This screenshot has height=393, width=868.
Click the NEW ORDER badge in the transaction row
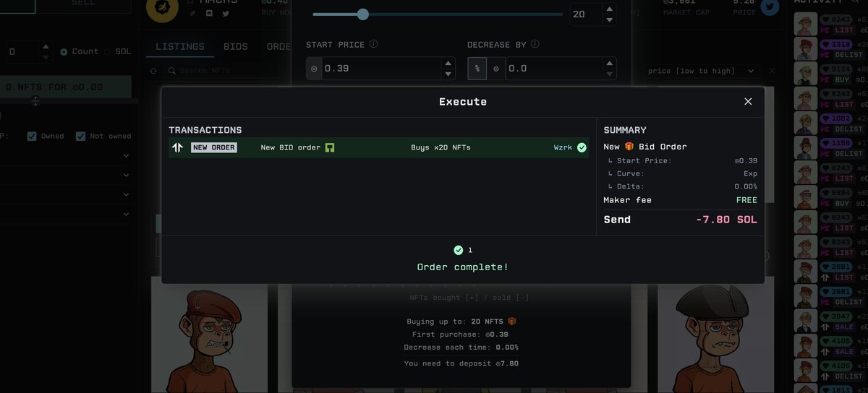point(213,147)
